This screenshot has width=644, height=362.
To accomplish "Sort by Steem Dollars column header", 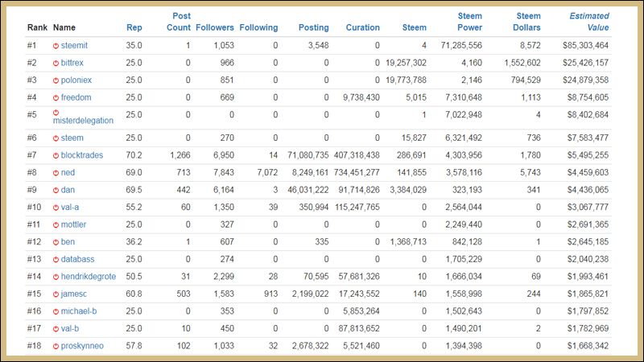I will (527, 22).
